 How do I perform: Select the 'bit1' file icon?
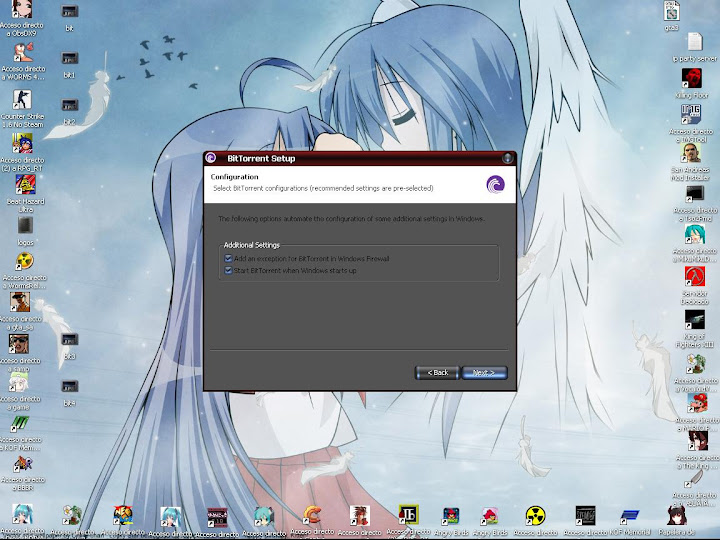tap(70, 58)
